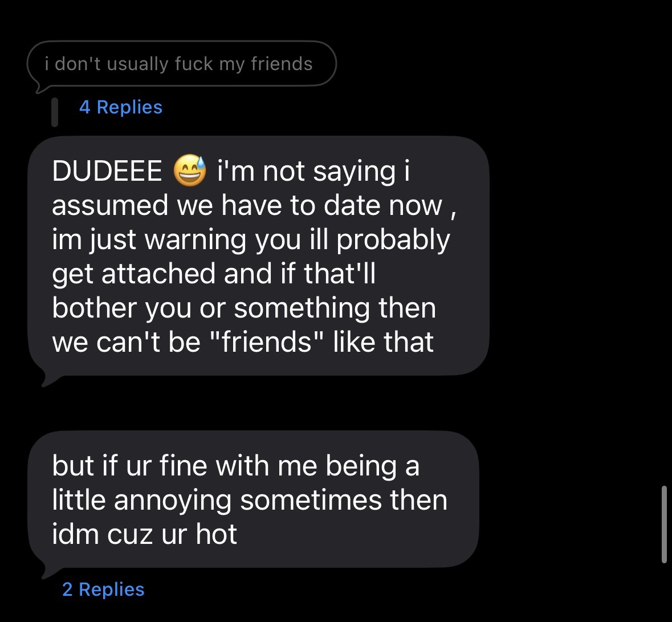Select the text "idm cuz ur hot"
Viewport: 672px width, 622px height.
coord(144,534)
